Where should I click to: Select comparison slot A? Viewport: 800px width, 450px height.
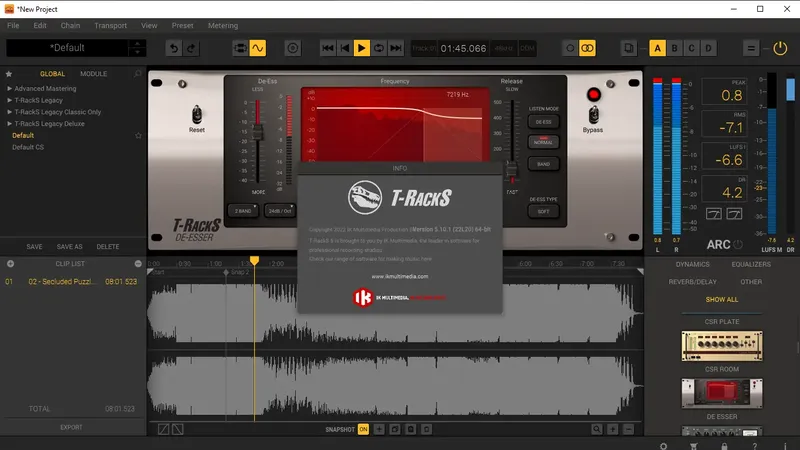(x=657, y=48)
